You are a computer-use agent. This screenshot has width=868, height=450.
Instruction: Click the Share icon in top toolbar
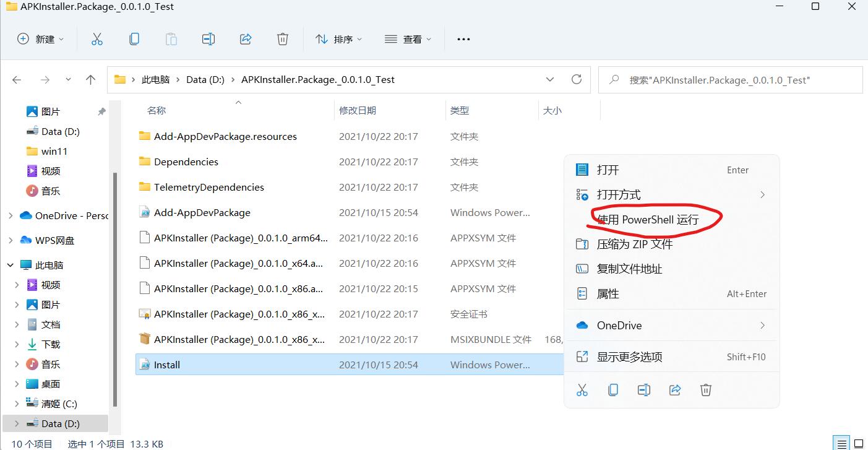point(246,39)
